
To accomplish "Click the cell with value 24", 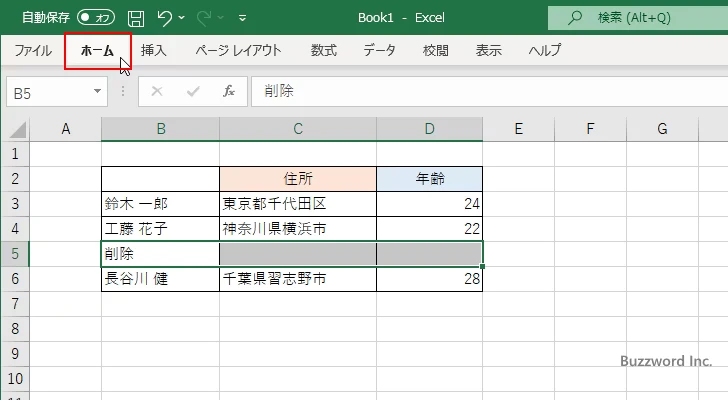I will point(429,204).
